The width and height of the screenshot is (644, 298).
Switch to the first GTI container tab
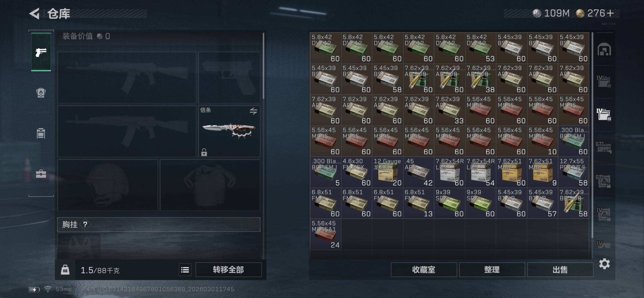click(604, 148)
